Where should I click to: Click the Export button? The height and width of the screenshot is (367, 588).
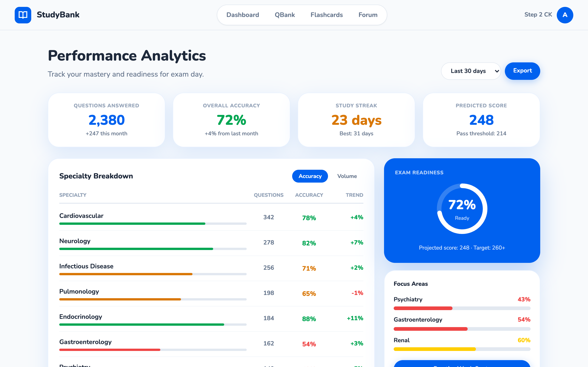tap(522, 71)
